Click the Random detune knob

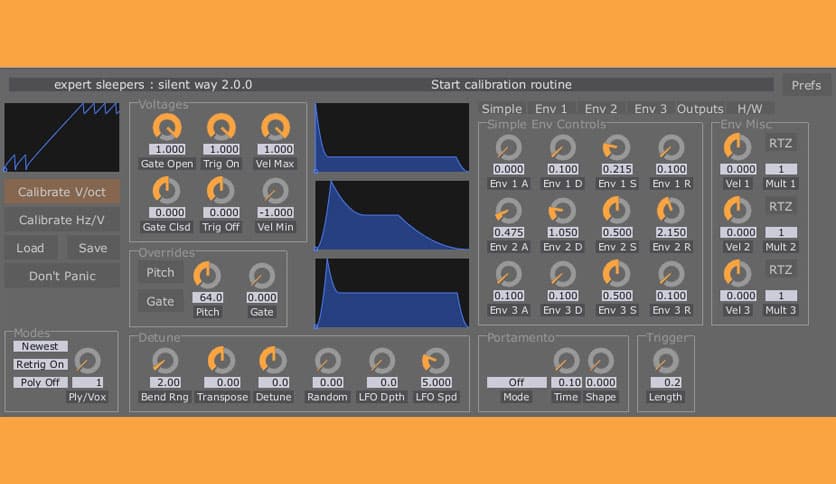tap(327, 361)
